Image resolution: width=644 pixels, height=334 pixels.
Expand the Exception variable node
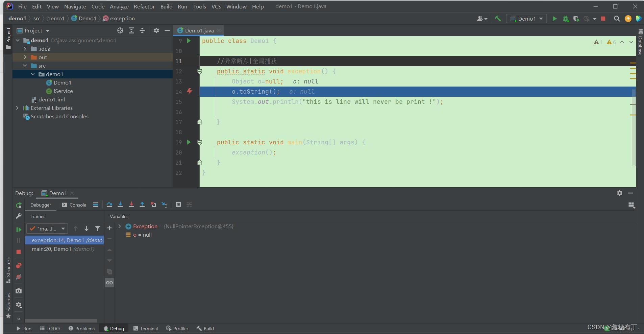(x=120, y=226)
